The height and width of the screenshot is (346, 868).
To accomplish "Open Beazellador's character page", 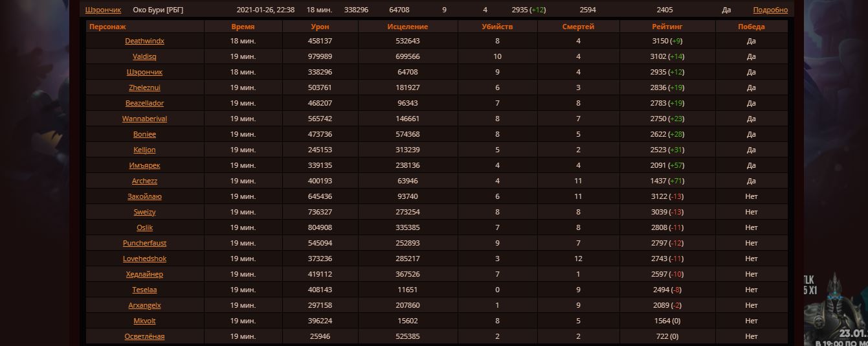I will [x=144, y=103].
